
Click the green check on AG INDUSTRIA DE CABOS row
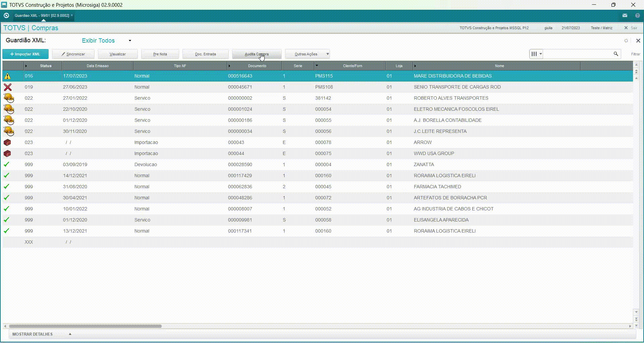coord(6,209)
